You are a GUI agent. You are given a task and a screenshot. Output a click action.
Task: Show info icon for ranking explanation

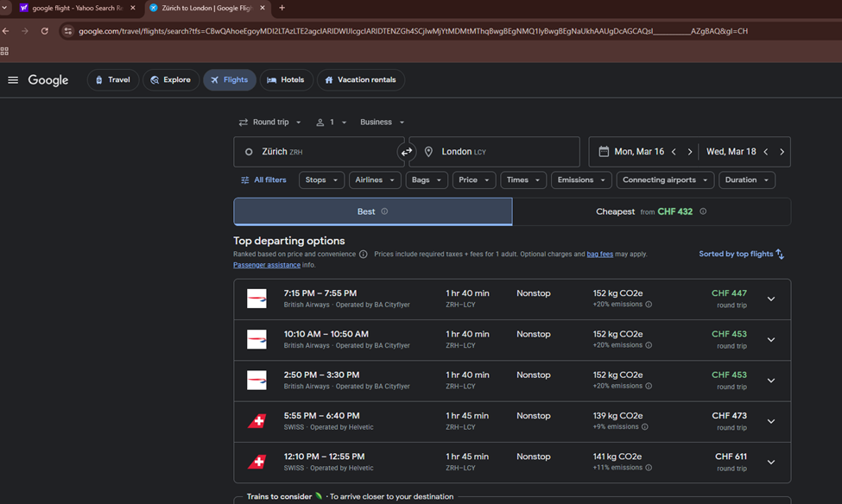tap(364, 255)
